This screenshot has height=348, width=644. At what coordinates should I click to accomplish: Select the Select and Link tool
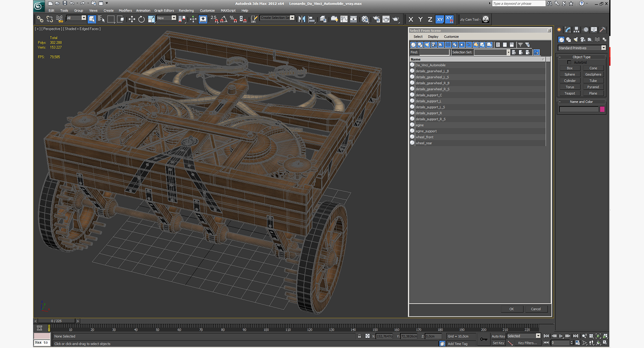pyautogui.click(x=40, y=19)
